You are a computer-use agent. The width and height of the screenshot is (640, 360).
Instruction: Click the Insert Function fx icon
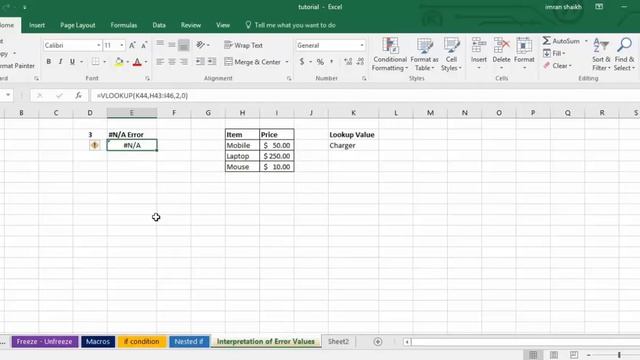(x=78, y=96)
